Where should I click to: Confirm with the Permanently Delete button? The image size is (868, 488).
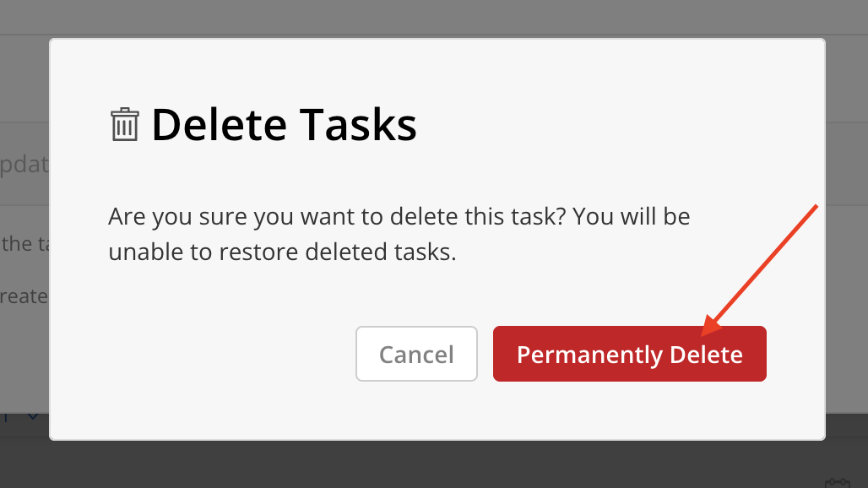coord(629,354)
